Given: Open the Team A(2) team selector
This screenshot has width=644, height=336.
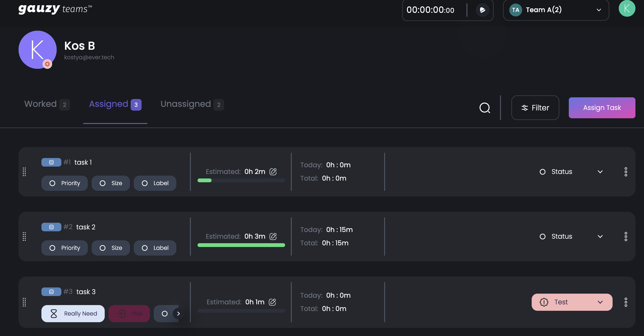Looking at the screenshot, I should coord(556,10).
